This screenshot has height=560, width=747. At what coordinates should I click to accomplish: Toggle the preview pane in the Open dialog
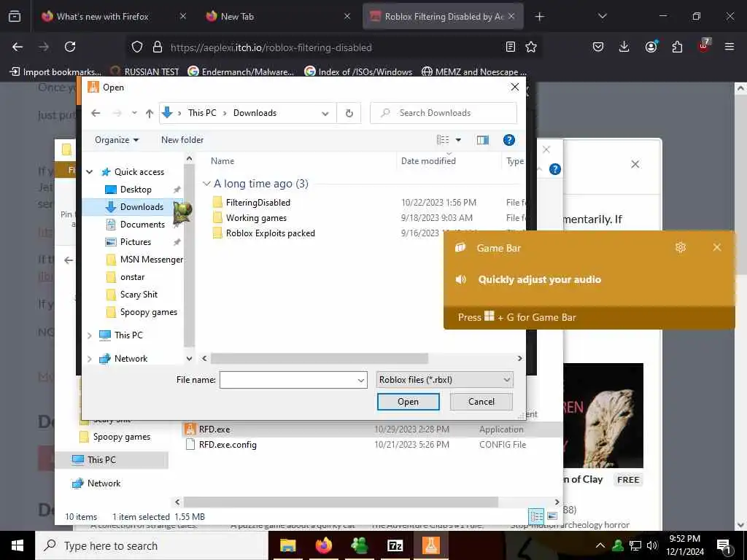point(483,140)
